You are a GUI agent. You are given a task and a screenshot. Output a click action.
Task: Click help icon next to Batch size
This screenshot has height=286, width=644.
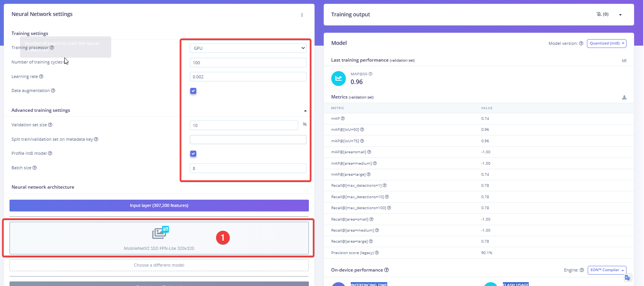(35, 168)
